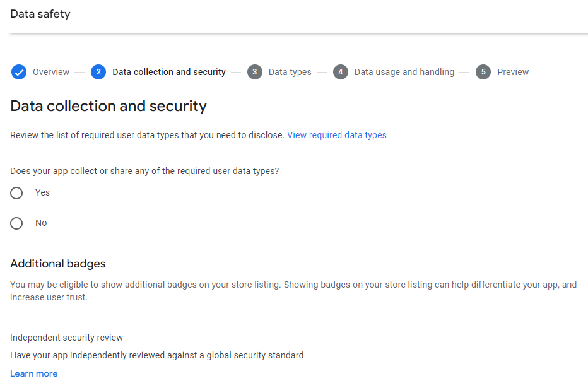Switch to the Preview step label
The width and height of the screenshot is (588, 388).
(x=513, y=72)
